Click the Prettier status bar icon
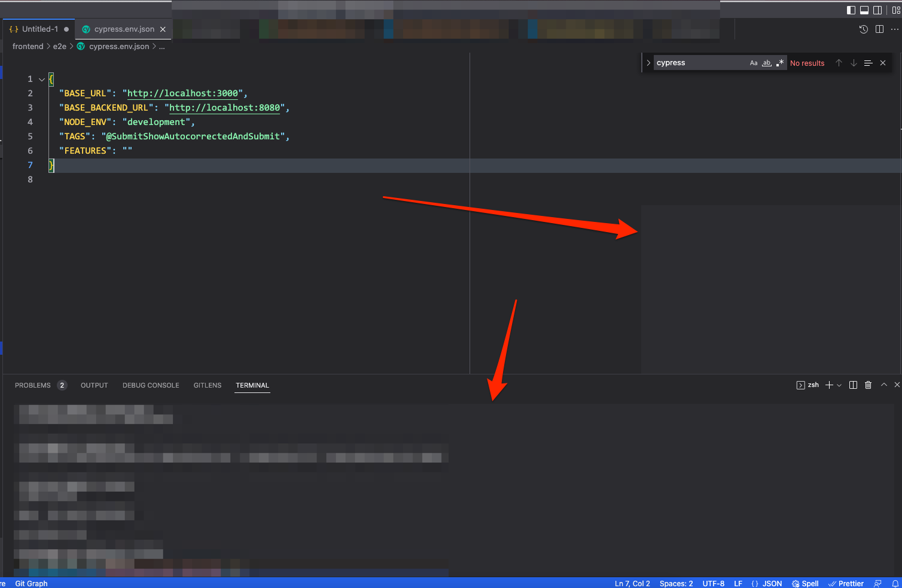 846,583
